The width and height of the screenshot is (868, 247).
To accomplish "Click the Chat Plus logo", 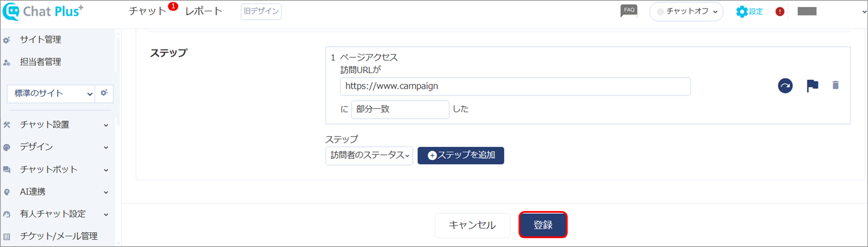I will (43, 12).
